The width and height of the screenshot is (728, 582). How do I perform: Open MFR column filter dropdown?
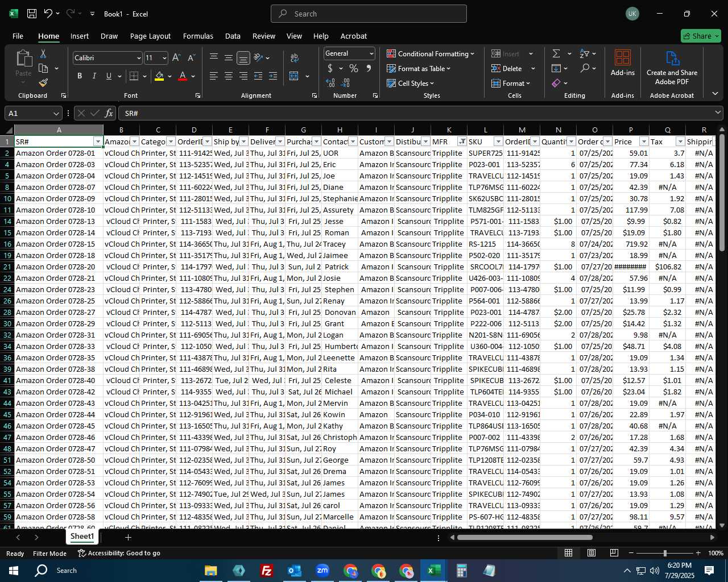click(462, 142)
